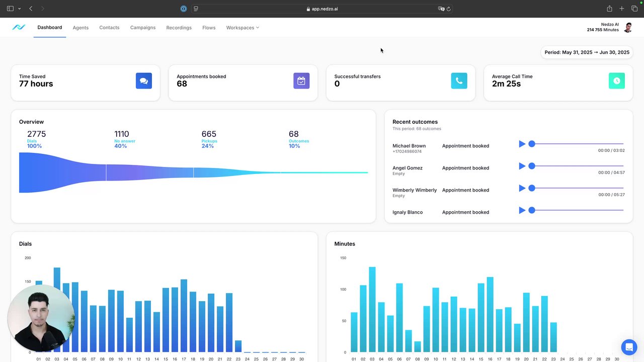Open the user profile avatar menu
This screenshot has height=362, width=644.
628,27
